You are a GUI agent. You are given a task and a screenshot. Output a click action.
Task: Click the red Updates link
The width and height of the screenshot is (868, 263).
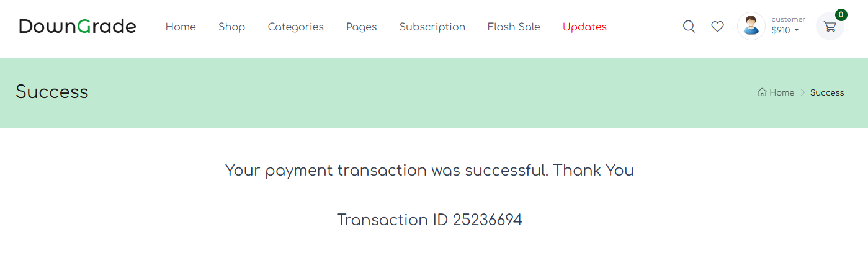(x=584, y=27)
